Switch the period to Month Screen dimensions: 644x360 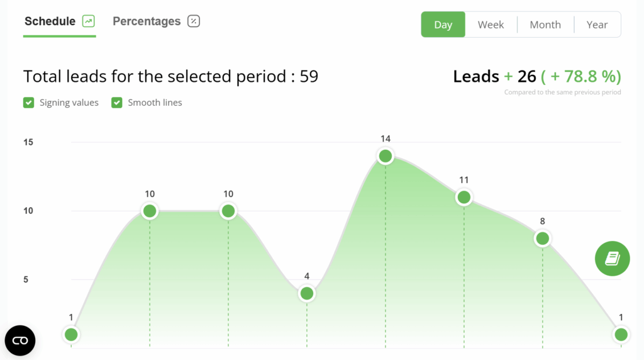545,25
